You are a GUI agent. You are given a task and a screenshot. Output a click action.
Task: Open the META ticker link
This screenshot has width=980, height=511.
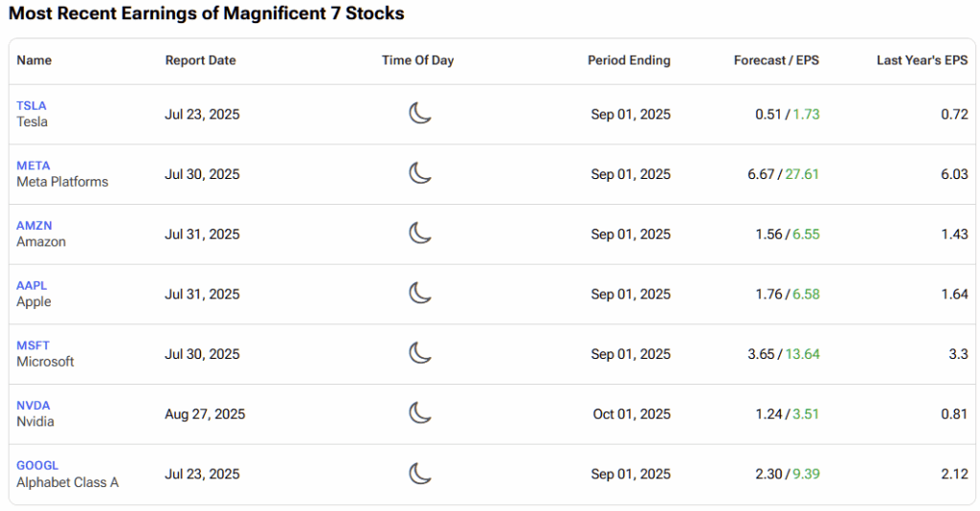(33, 166)
